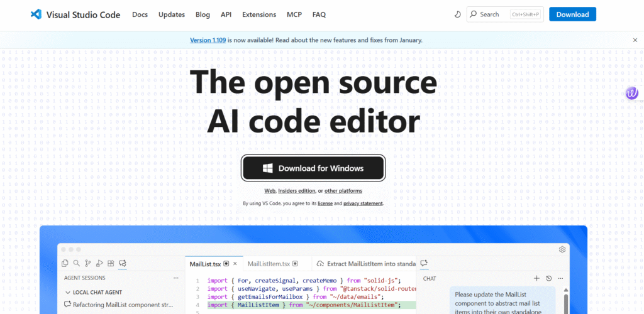Click the settings gear icon in the editor window
The height and width of the screenshot is (314, 644).
(562, 249)
